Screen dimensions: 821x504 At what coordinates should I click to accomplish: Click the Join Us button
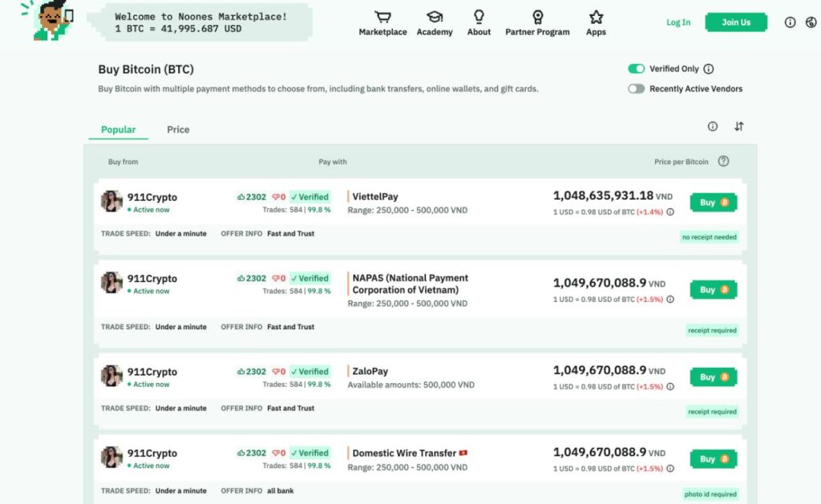(x=736, y=22)
